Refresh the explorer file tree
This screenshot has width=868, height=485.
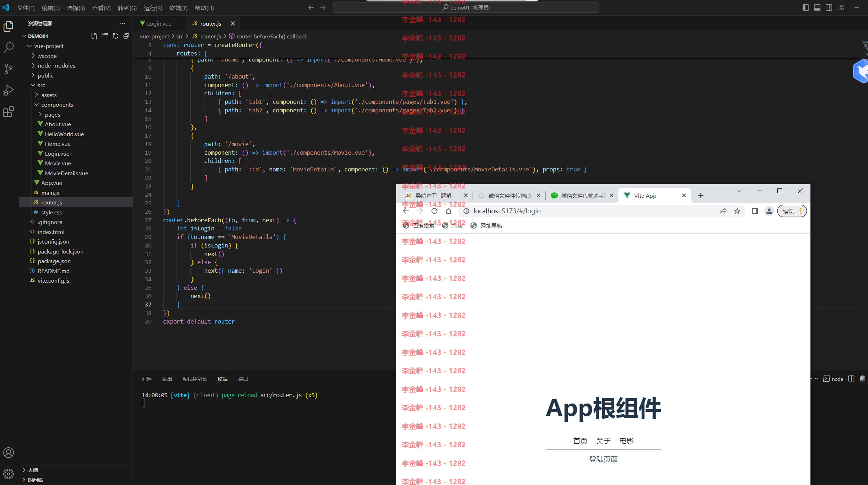(115, 36)
